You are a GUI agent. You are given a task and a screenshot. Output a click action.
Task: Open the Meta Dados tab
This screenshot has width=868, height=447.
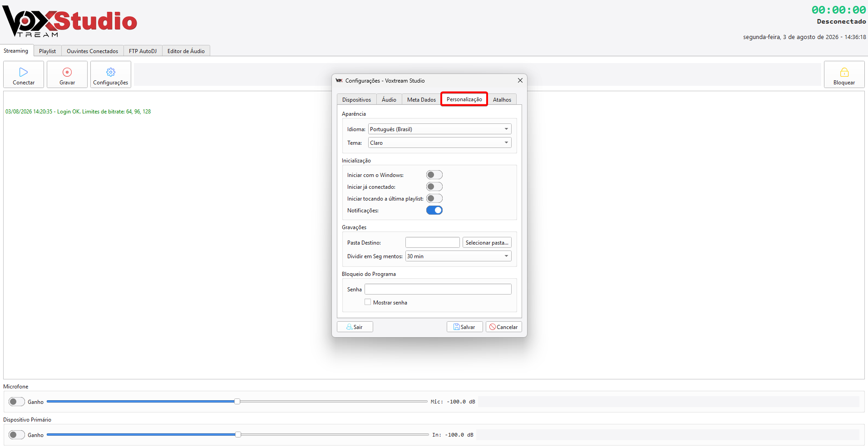[421, 99]
